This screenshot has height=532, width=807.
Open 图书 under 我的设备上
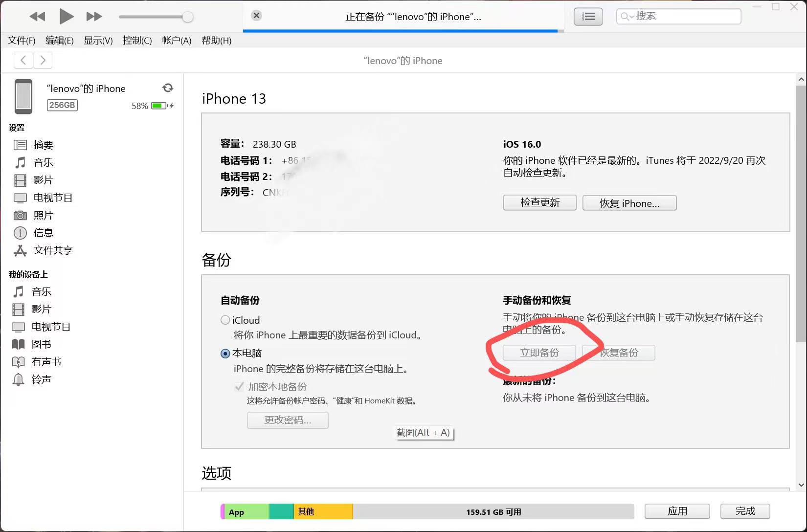tap(41, 345)
